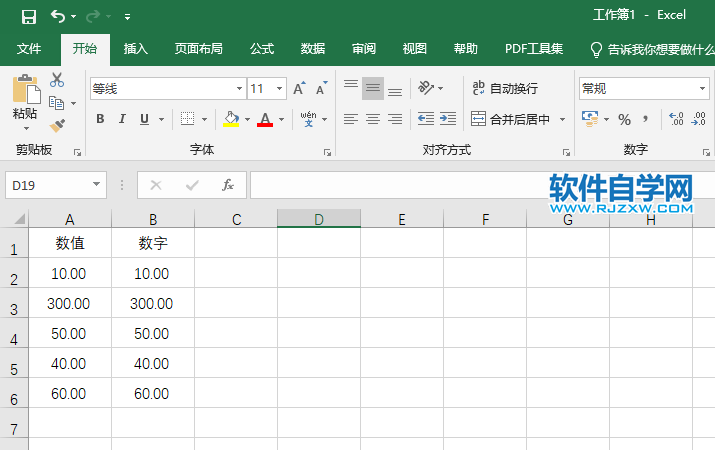
Task: Click cell containing 300.00 in column A
Action: pos(70,303)
